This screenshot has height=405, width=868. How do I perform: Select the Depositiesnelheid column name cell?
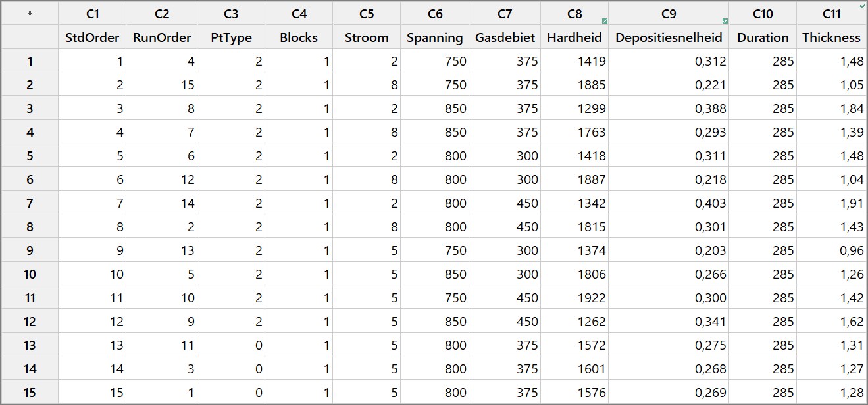click(669, 37)
